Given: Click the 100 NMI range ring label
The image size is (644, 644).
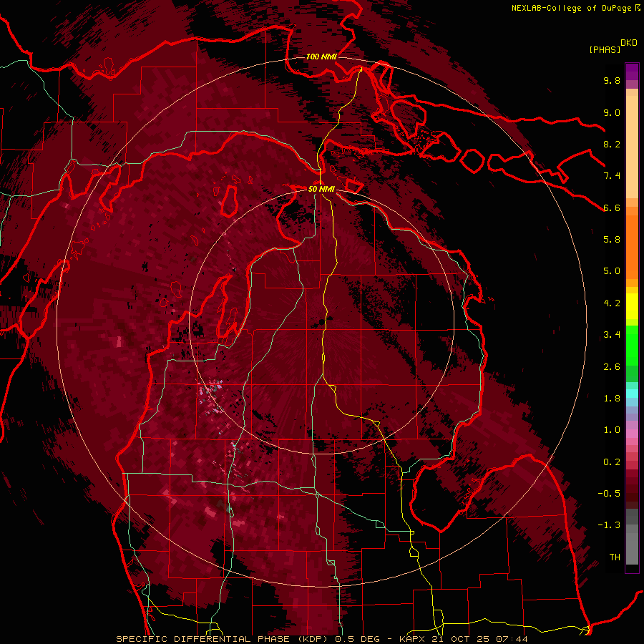Looking at the screenshot, I should click(x=321, y=57).
